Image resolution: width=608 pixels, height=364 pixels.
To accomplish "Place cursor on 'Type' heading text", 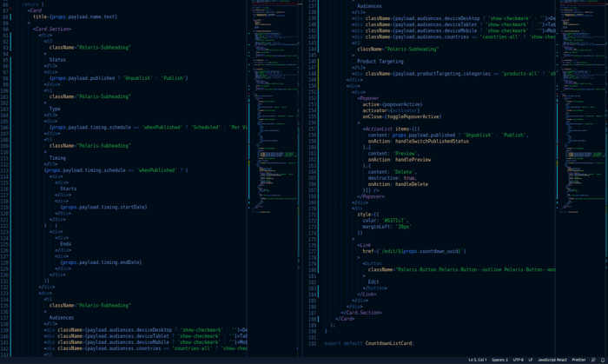I will (x=55, y=109).
